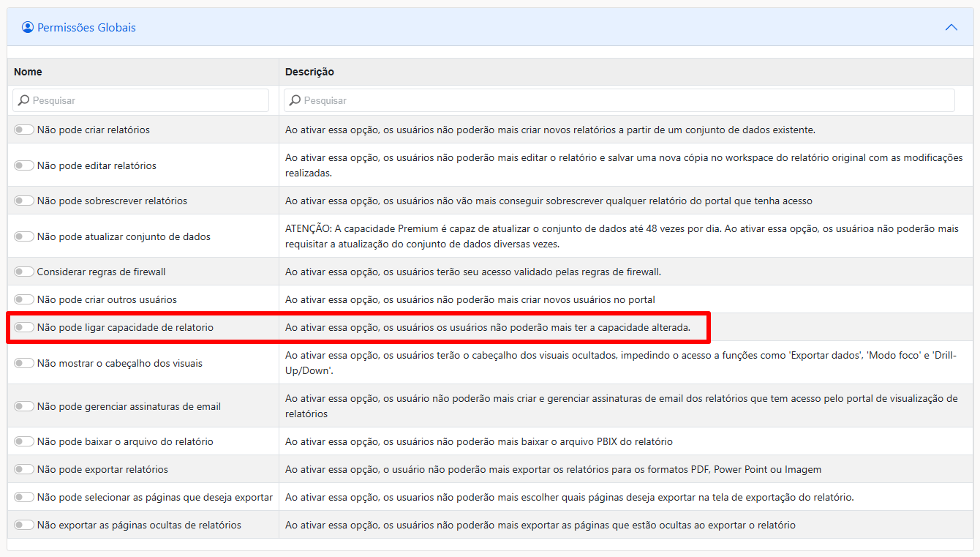The image size is (980, 557).
Task: Toggle 'Não pode gerenciar assinaturas de email'
Action: [x=24, y=406]
